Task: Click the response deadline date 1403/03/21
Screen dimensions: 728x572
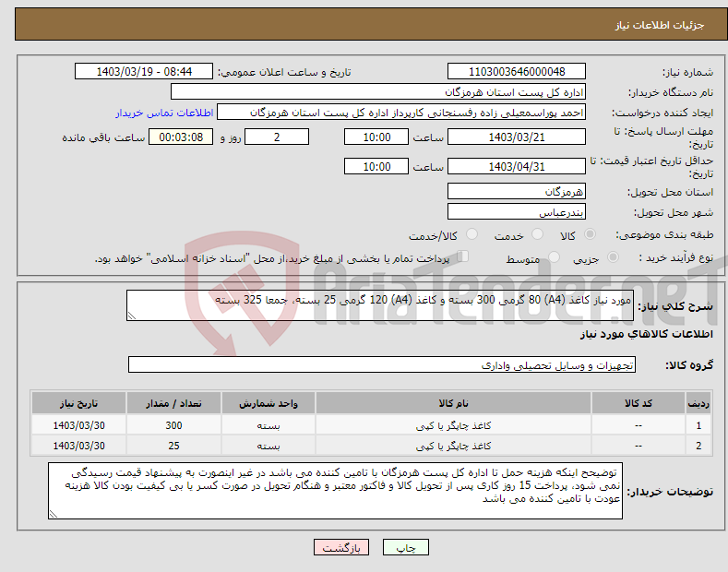Action: [x=517, y=137]
